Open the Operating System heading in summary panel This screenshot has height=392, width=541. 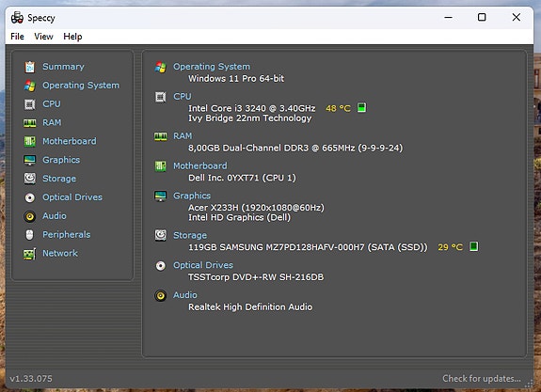[212, 67]
